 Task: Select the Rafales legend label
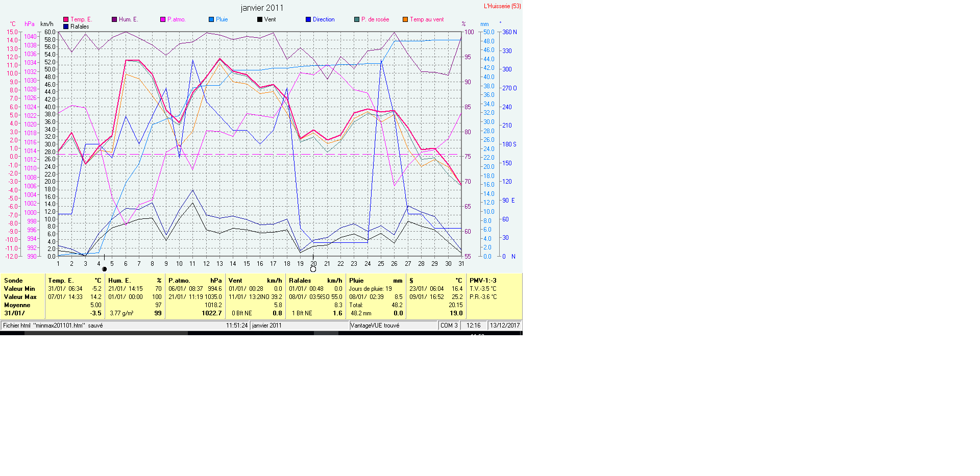coord(80,27)
